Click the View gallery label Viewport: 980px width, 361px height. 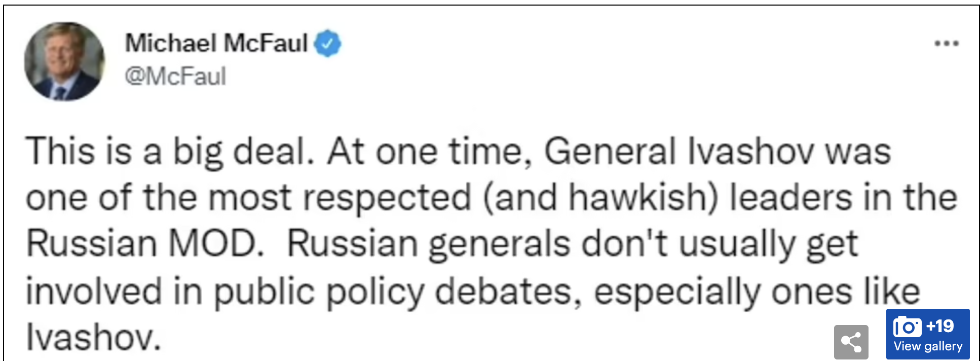(x=928, y=346)
